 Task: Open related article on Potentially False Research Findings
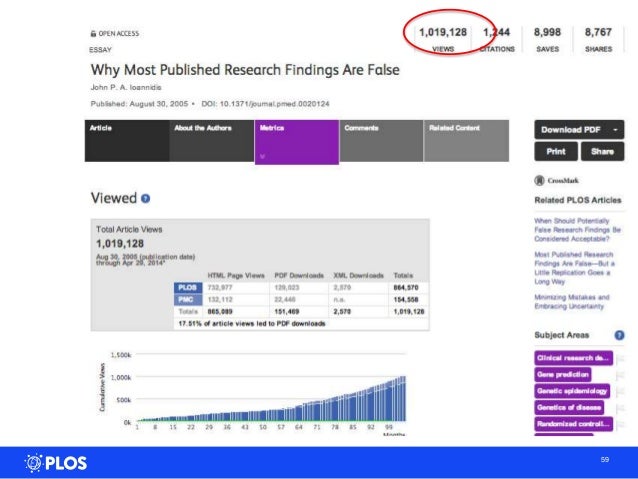pyautogui.click(x=577, y=230)
